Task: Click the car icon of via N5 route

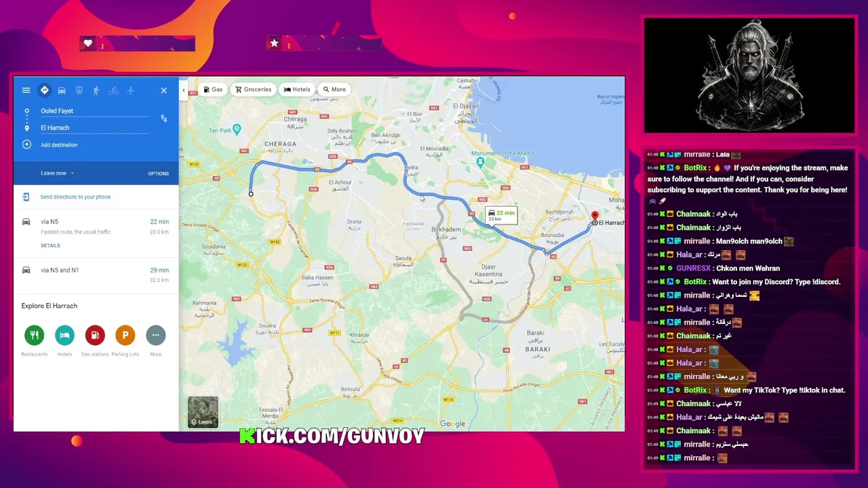Action: [26, 222]
